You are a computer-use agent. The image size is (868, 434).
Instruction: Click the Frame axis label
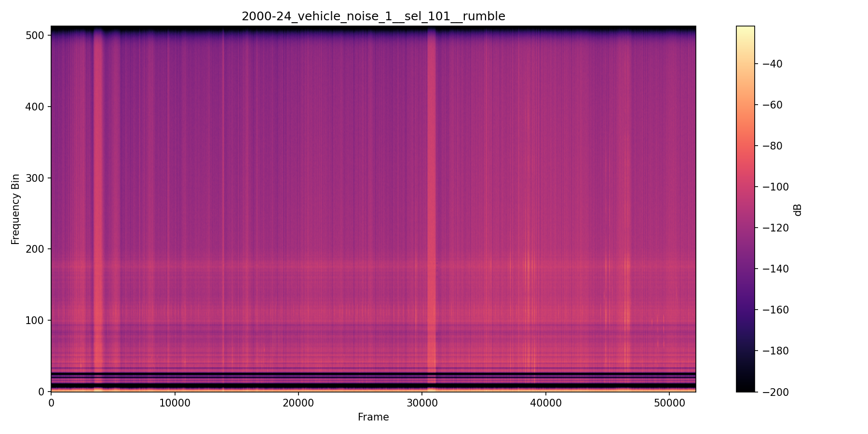373,417
